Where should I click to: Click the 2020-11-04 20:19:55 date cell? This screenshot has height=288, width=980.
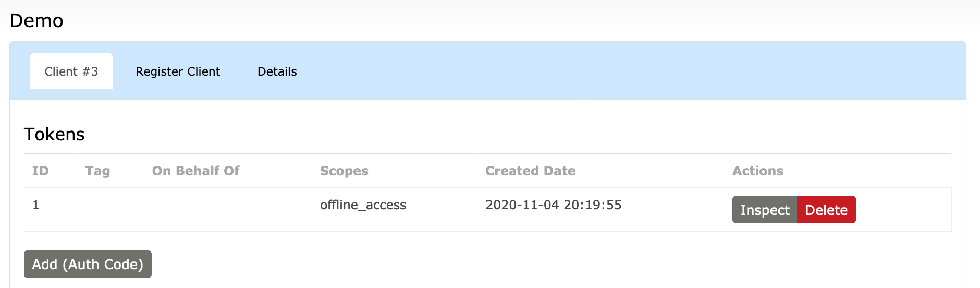553,205
